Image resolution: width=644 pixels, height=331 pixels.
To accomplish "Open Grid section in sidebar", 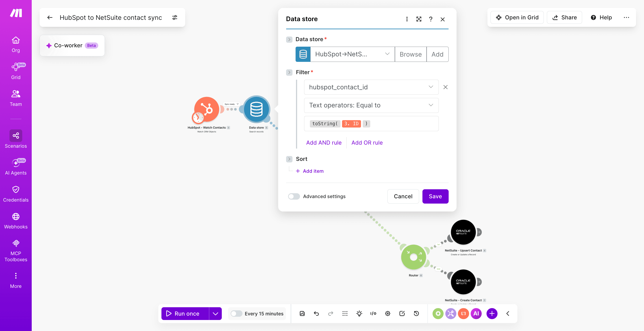I will pos(16,71).
